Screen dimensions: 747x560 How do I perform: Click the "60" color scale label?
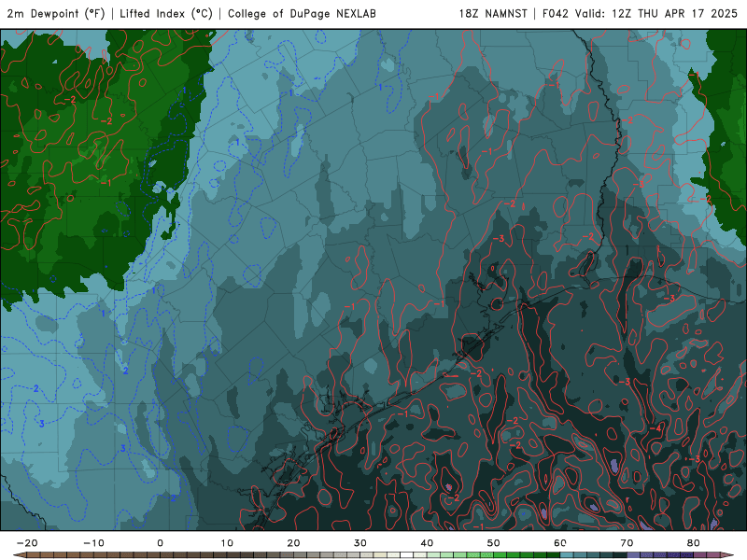pos(560,543)
